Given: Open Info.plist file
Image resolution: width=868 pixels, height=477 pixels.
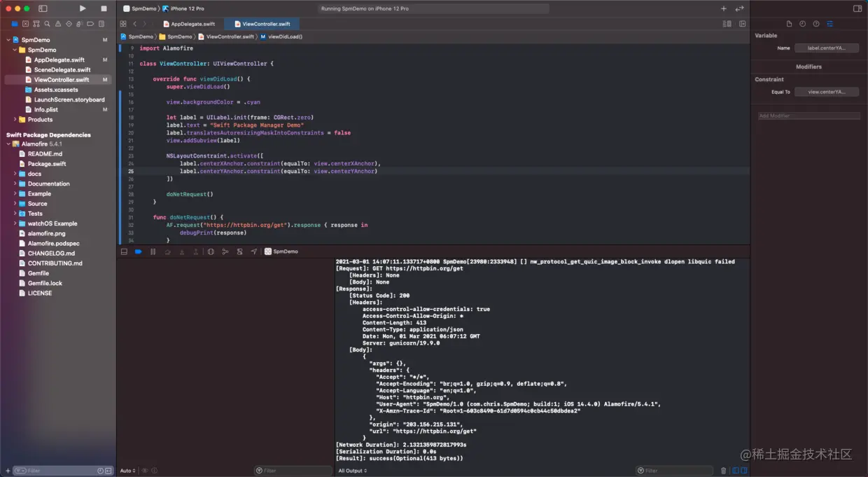Looking at the screenshot, I should click(45, 109).
